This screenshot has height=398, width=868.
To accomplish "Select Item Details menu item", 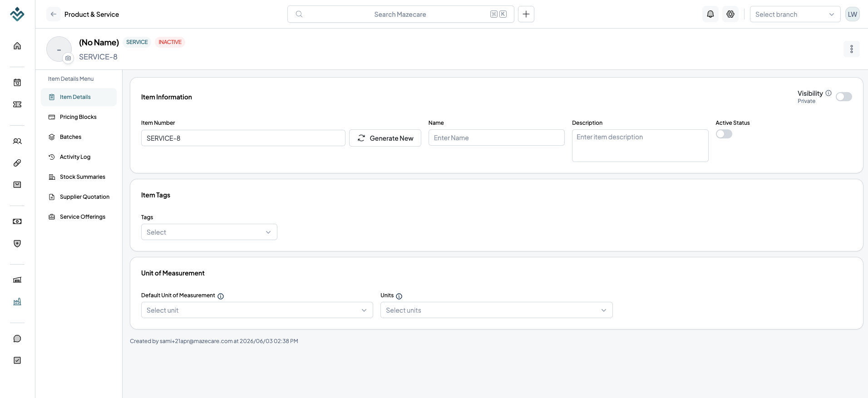I will (x=79, y=97).
